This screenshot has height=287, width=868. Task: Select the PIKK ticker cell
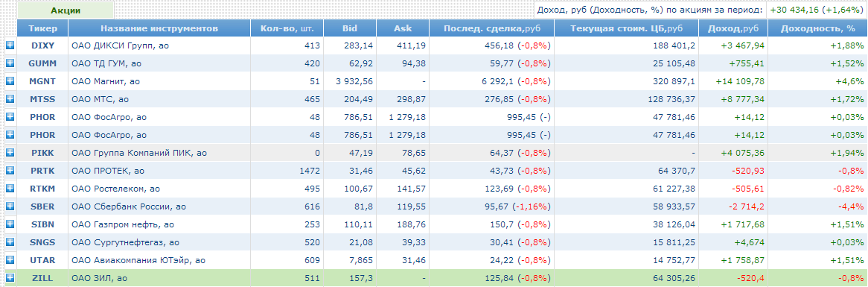[42, 152]
